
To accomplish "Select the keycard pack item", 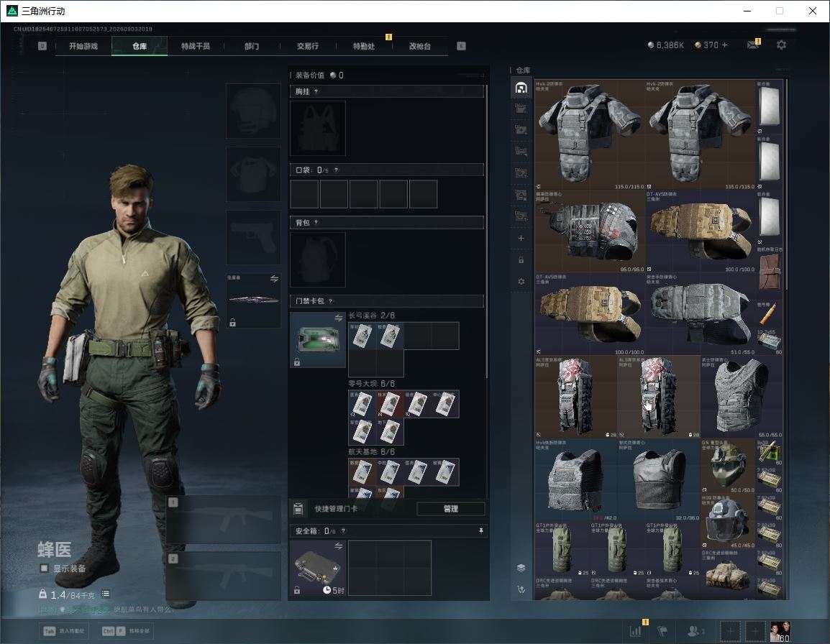I will point(318,340).
